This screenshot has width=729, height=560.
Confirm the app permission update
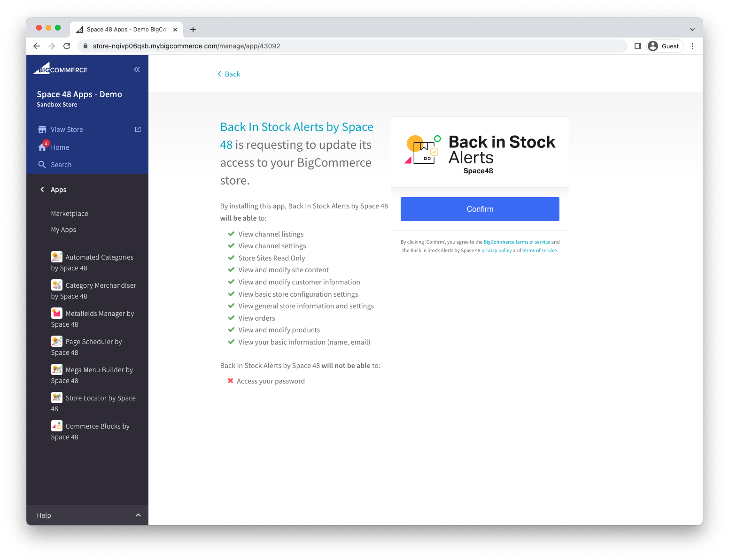pos(480,209)
